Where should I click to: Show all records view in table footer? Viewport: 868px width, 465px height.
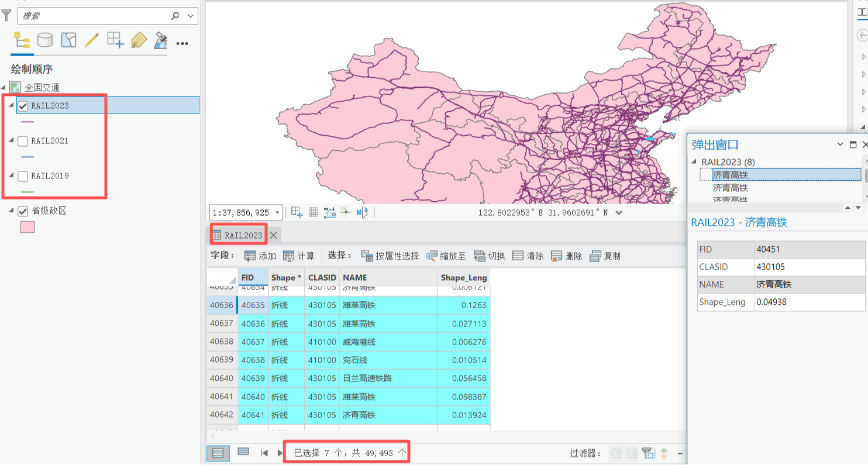coord(218,452)
